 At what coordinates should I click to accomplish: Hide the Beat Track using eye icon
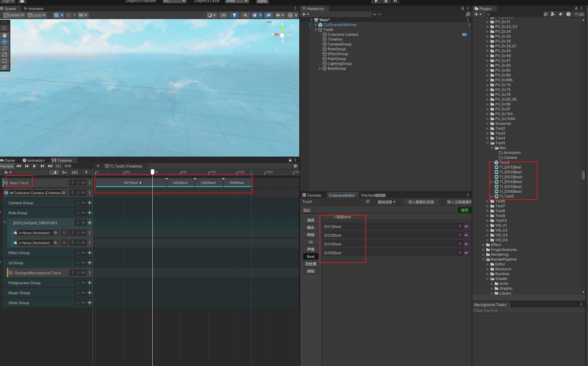click(x=83, y=183)
